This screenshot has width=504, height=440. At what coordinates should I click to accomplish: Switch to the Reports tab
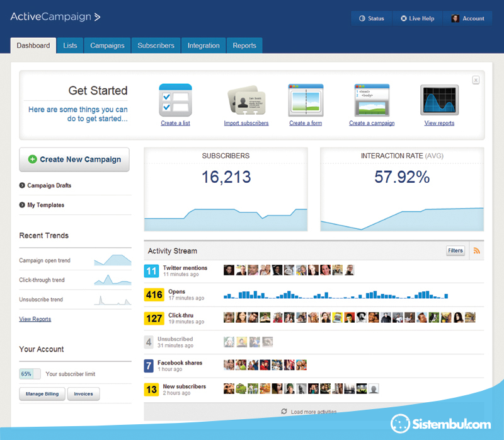click(244, 45)
